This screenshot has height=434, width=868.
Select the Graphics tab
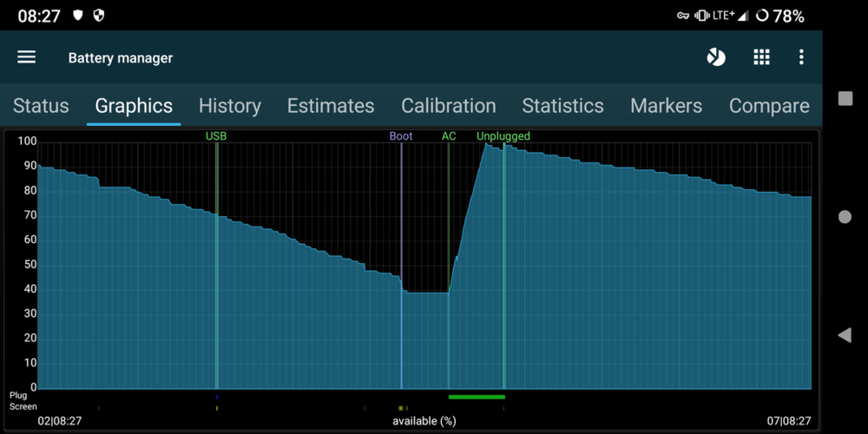(x=134, y=106)
